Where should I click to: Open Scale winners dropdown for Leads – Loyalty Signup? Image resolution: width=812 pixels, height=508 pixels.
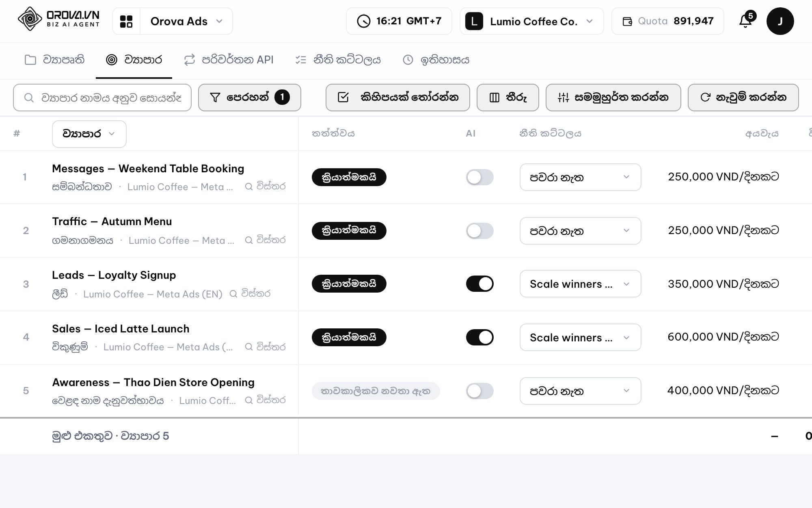coord(580,284)
